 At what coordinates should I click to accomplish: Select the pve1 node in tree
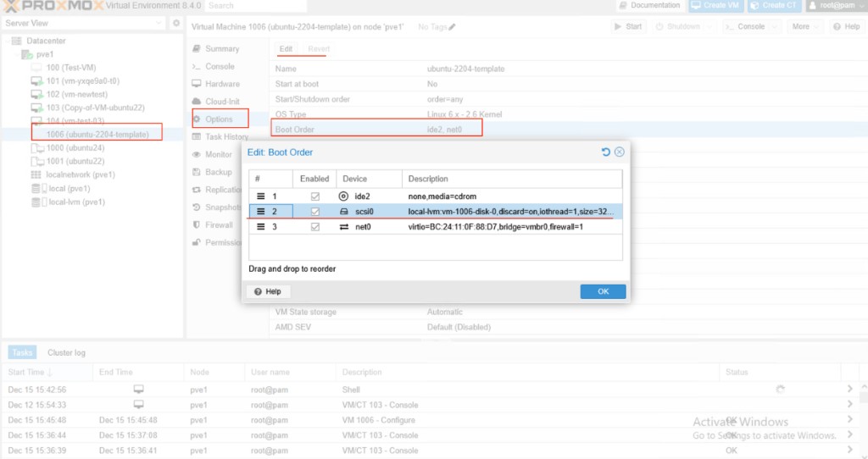pos(44,54)
